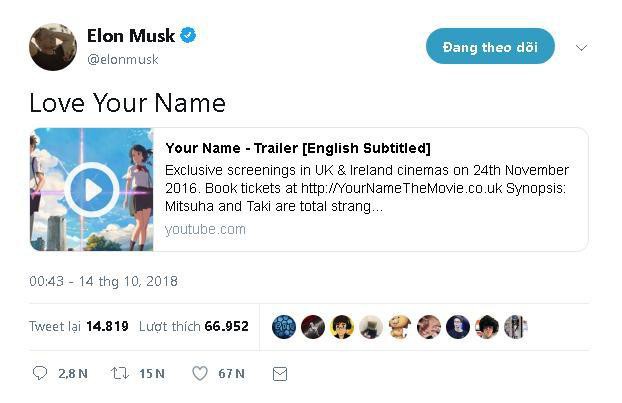The height and width of the screenshot is (403, 622).
Task: Click the reply speech bubble icon
Action: [x=40, y=373]
